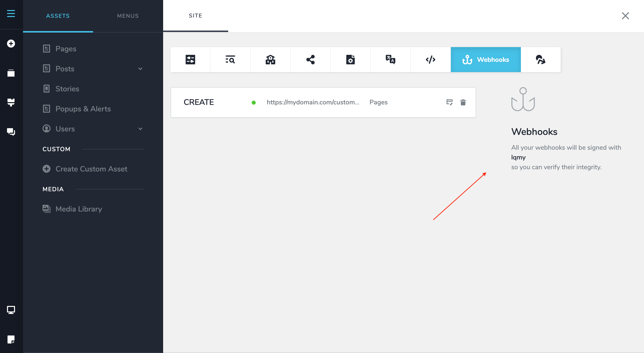Open the code snippet settings tab
This screenshot has width=644, height=353.
(430, 60)
